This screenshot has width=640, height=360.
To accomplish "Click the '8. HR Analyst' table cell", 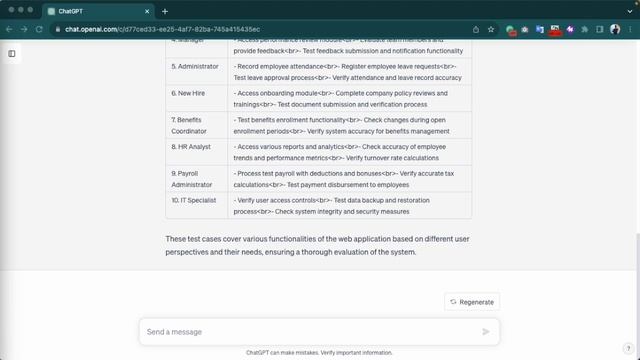I will (x=197, y=152).
